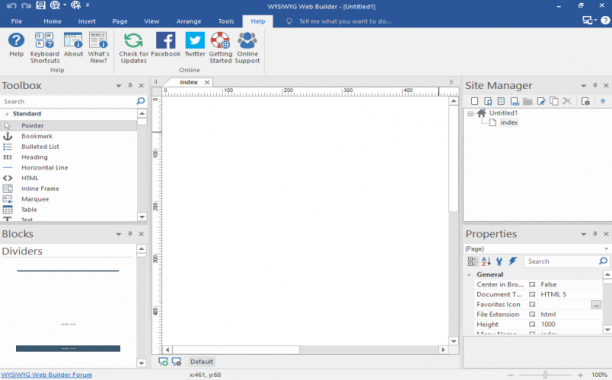The width and height of the screenshot is (612, 380).
Task: Click the Redo arrow in title bar
Action: click(x=26, y=5)
